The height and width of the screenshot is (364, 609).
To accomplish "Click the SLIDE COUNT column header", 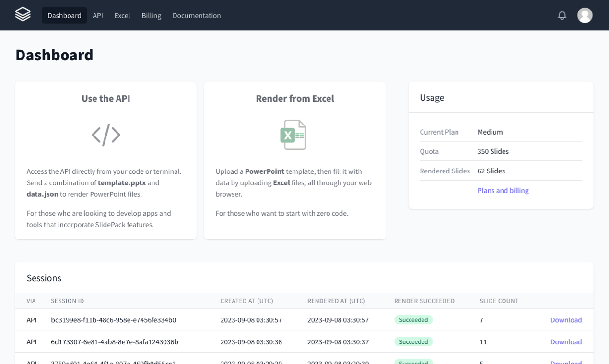I will point(499,301).
